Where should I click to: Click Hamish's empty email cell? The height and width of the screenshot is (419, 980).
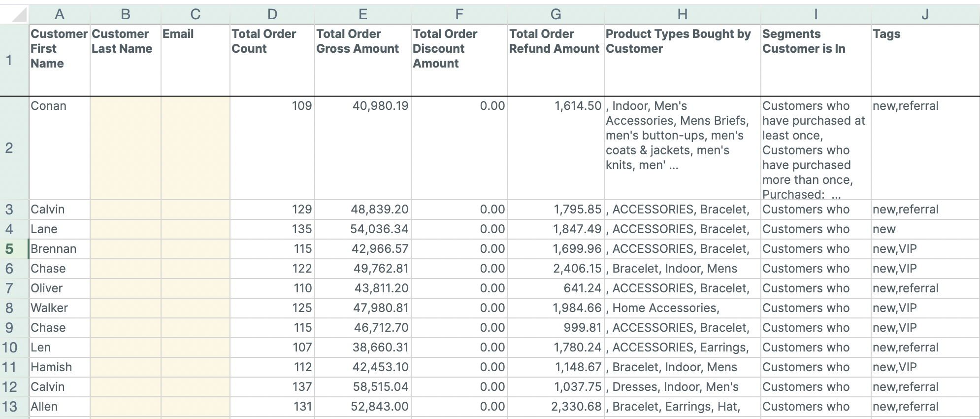point(195,367)
